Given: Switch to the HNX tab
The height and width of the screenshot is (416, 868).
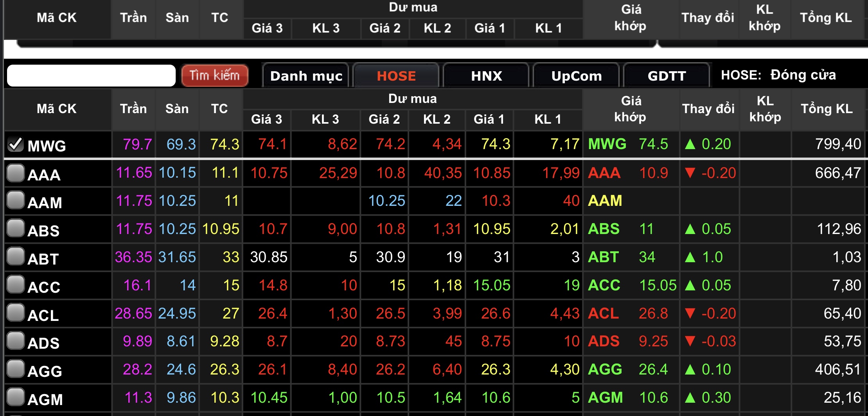Looking at the screenshot, I should click(486, 76).
